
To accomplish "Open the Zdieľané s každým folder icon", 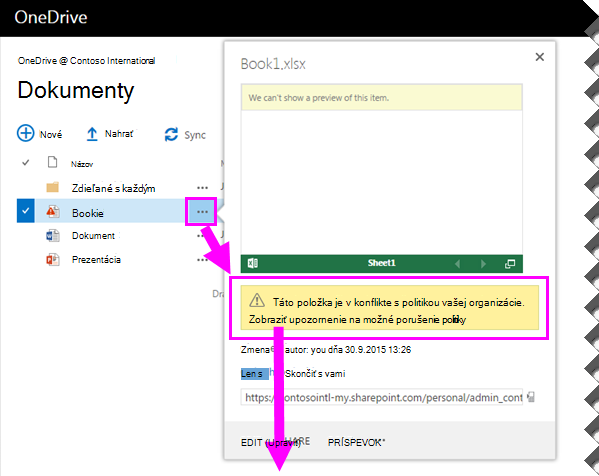I will click(x=53, y=187).
